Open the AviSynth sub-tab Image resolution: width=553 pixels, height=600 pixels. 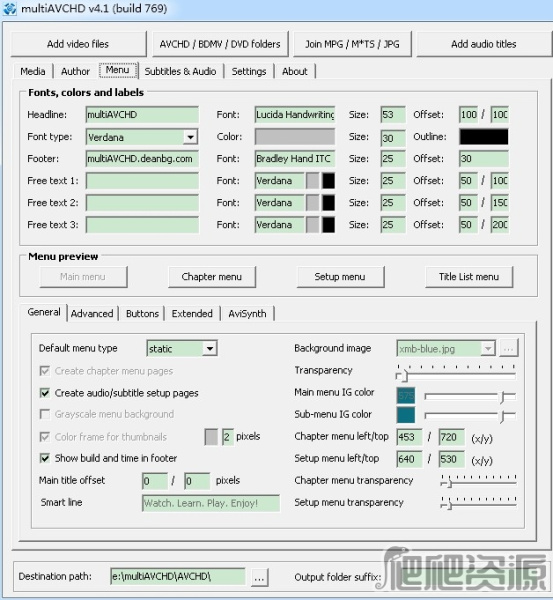(247, 314)
